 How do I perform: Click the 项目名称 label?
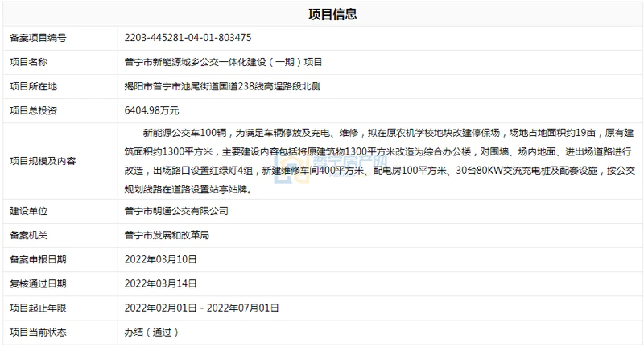coord(28,62)
